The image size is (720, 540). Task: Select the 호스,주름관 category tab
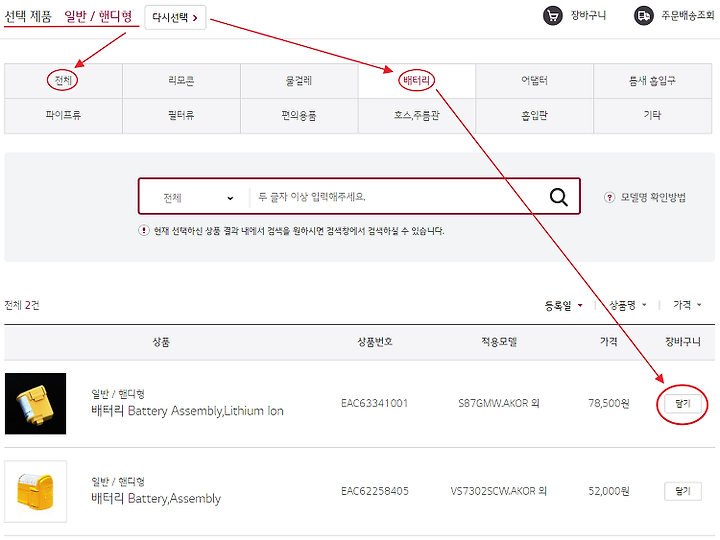(416, 115)
